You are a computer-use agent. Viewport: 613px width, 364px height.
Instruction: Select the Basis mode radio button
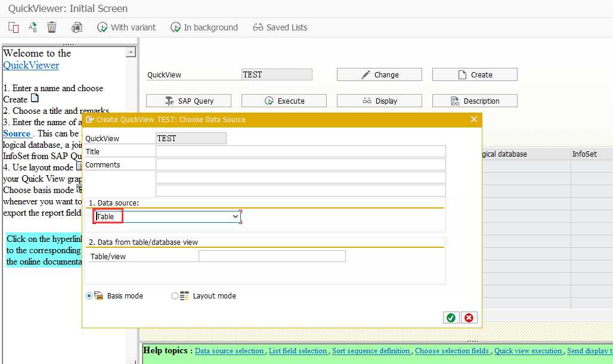coord(89,296)
